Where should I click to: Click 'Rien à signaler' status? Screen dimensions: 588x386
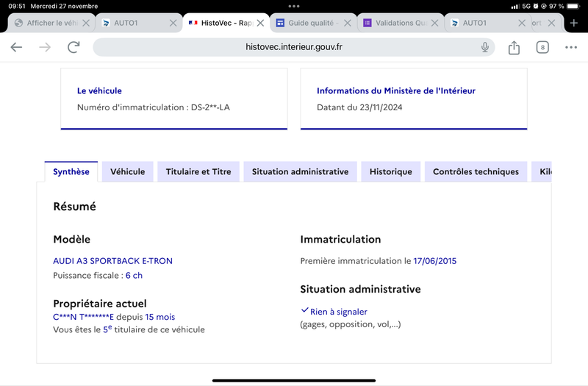click(x=339, y=312)
